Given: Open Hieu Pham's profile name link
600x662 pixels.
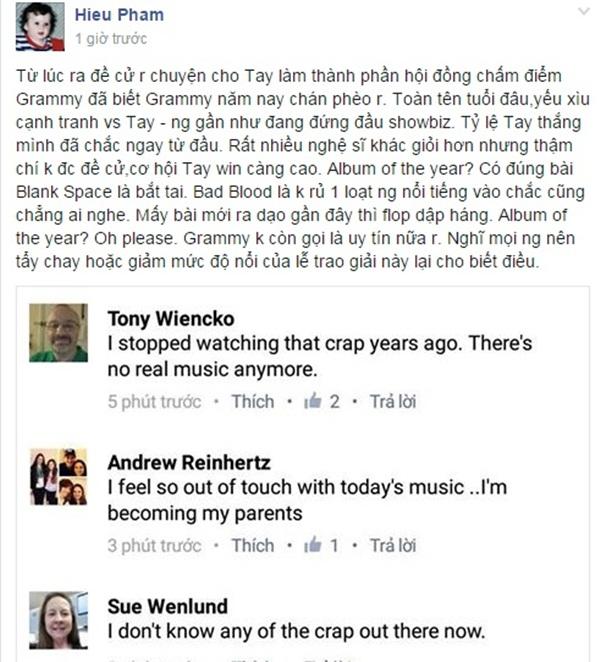Looking at the screenshot, I should 119,15.
